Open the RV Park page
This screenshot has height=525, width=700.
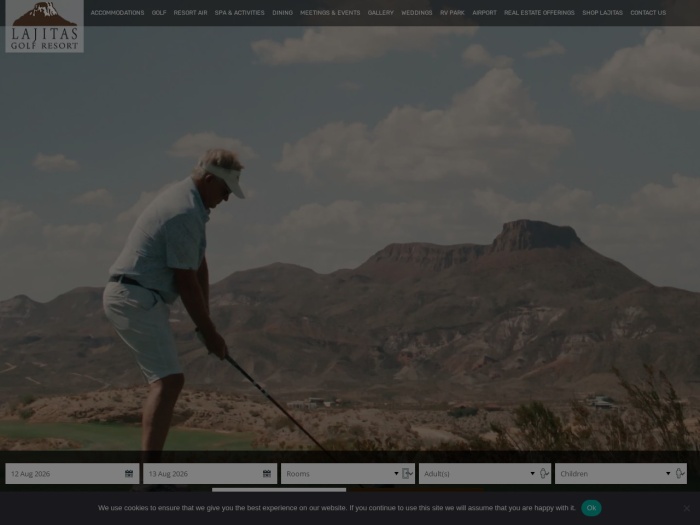[452, 13]
